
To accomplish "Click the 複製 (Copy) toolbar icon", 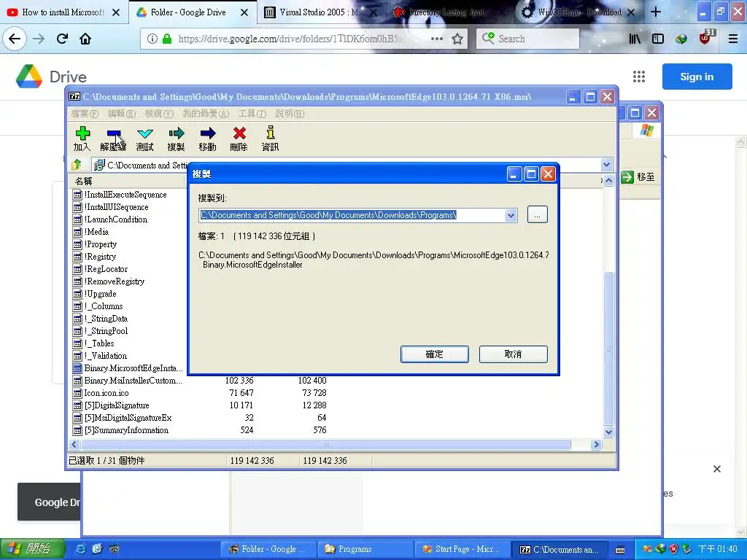I will [176, 133].
